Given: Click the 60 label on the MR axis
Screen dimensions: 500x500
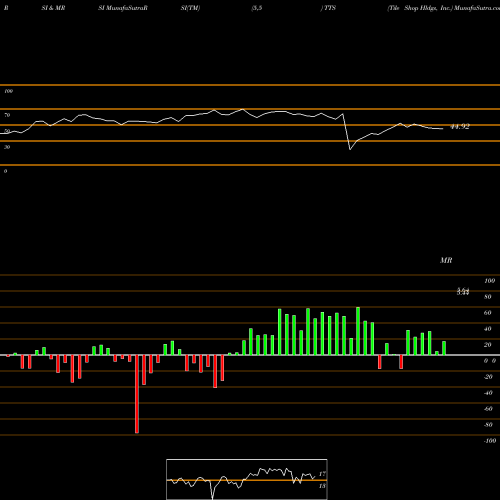Looking at the screenshot, I should (488, 313).
